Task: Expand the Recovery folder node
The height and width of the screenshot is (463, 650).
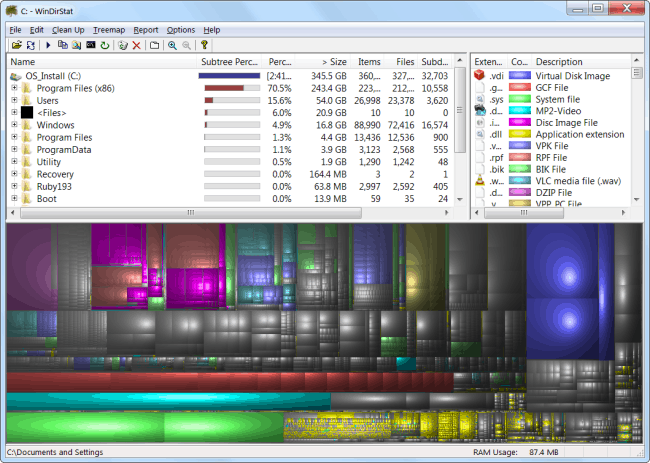Action: pos(14,174)
